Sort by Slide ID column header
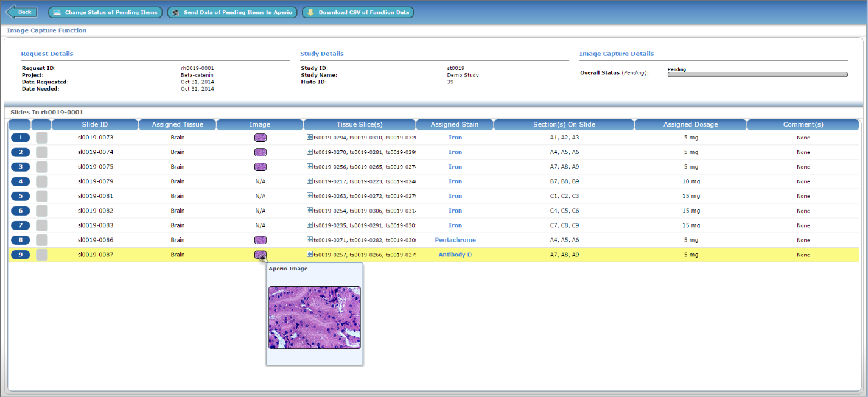 pos(95,125)
